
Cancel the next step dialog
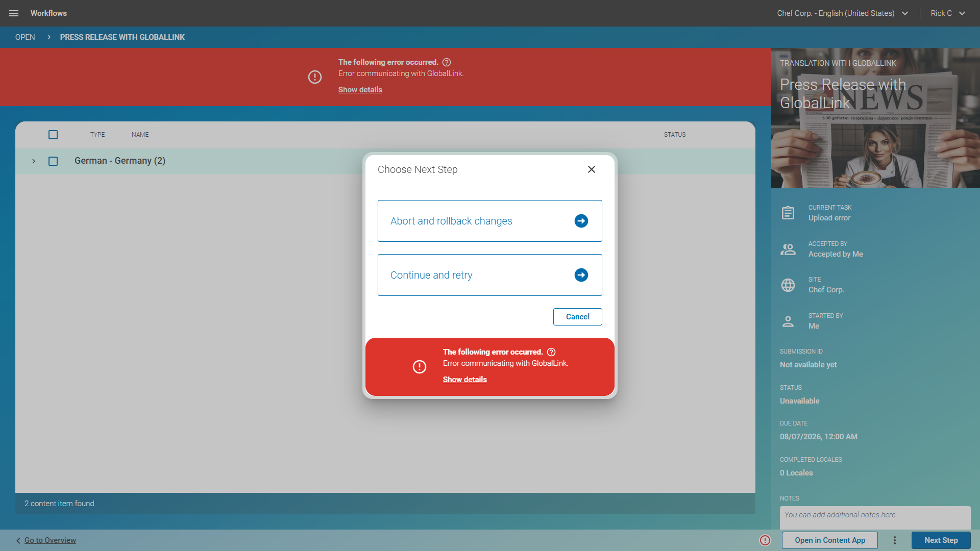click(x=578, y=317)
